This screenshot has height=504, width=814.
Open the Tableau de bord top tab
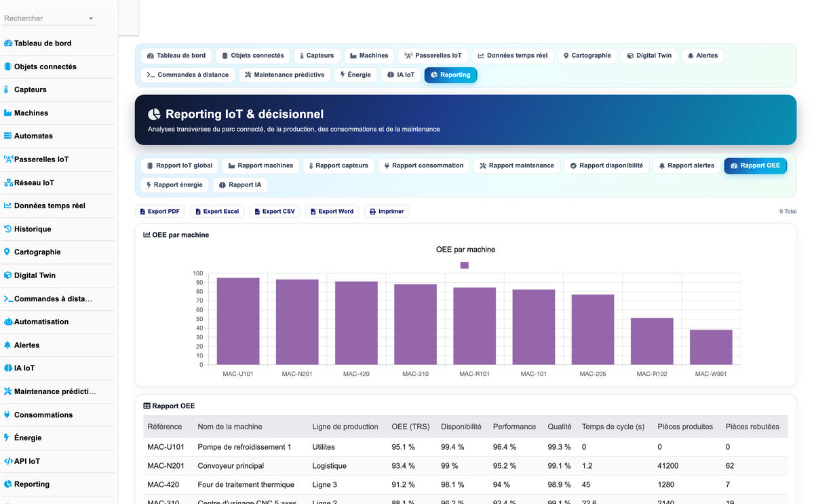point(176,56)
